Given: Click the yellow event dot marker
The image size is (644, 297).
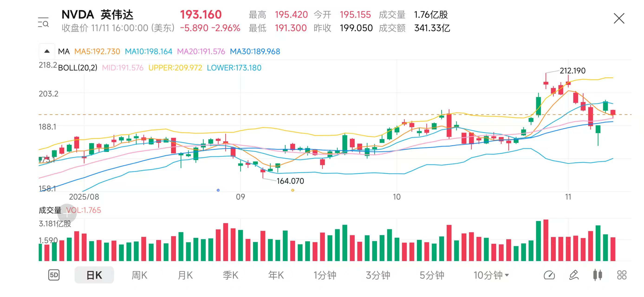Looking at the screenshot, I should click(x=293, y=190).
